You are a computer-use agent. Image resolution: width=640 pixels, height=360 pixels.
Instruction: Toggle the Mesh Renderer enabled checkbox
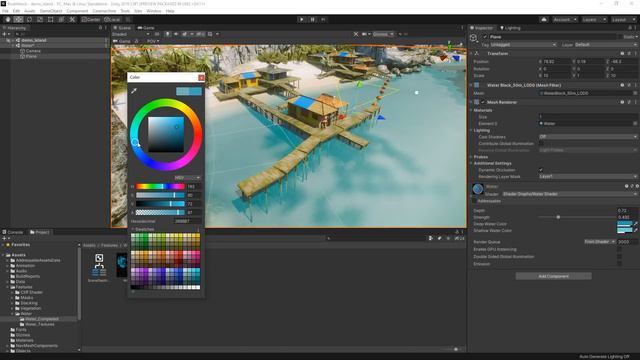(x=483, y=102)
